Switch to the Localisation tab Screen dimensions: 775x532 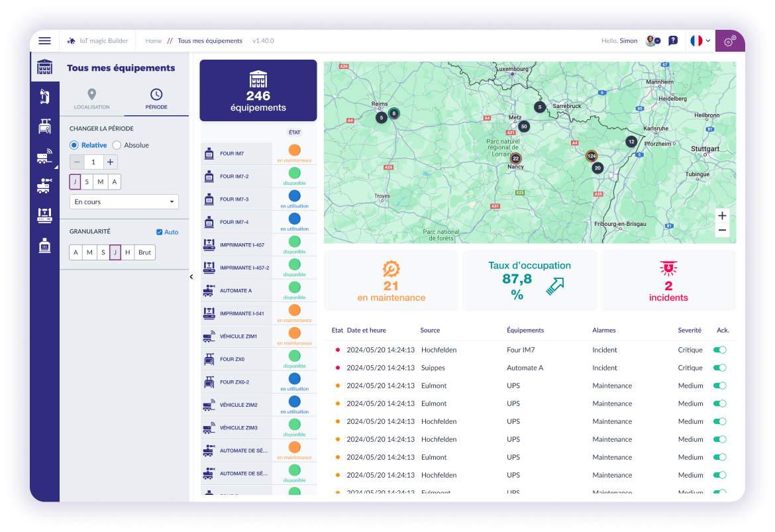[91, 99]
